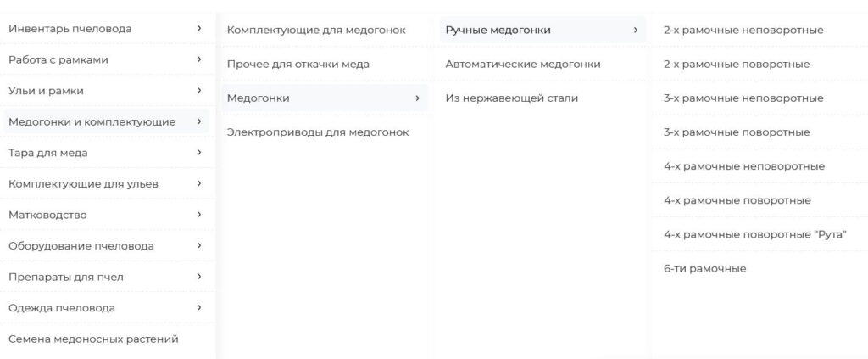Open Комплектующие для ульев category
The width and height of the screenshot is (868, 359).
[83, 184]
